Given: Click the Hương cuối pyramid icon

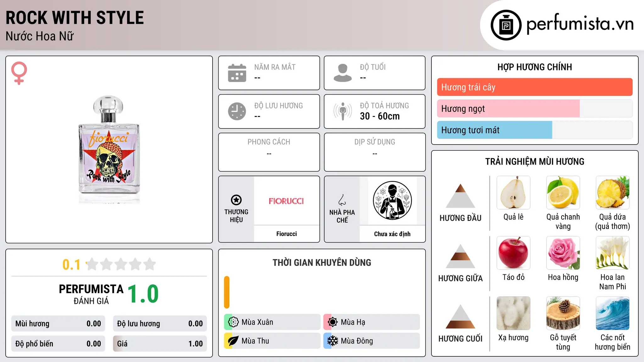Looking at the screenshot, I should tap(460, 316).
